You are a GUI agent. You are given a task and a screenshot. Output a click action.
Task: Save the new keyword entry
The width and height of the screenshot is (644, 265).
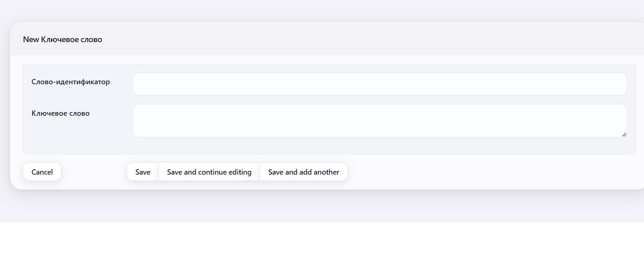(x=143, y=172)
